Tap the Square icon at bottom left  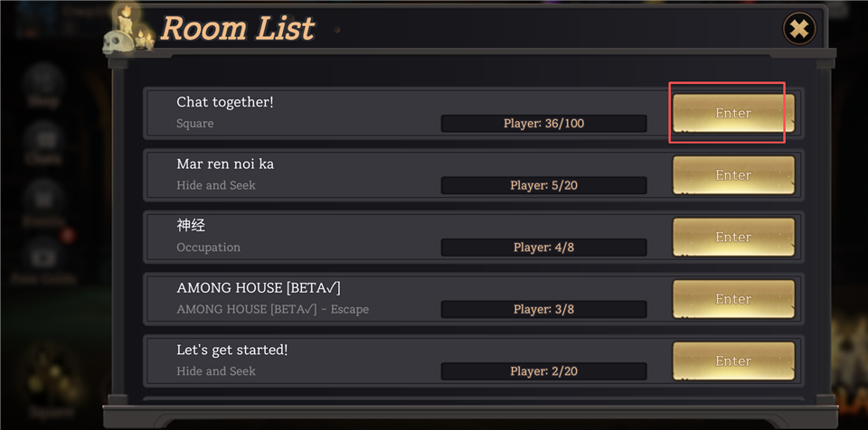pos(50,379)
